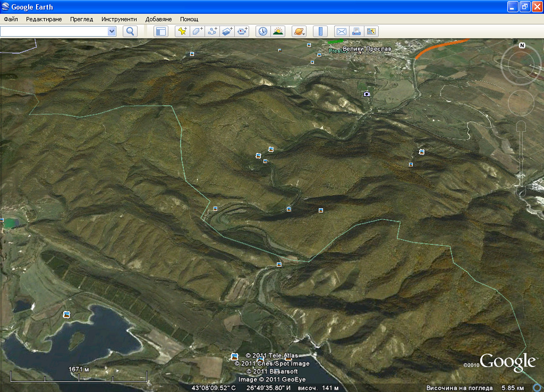Select the Ruler measuring tool
This screenshot has height=392, width=544.
320,31
